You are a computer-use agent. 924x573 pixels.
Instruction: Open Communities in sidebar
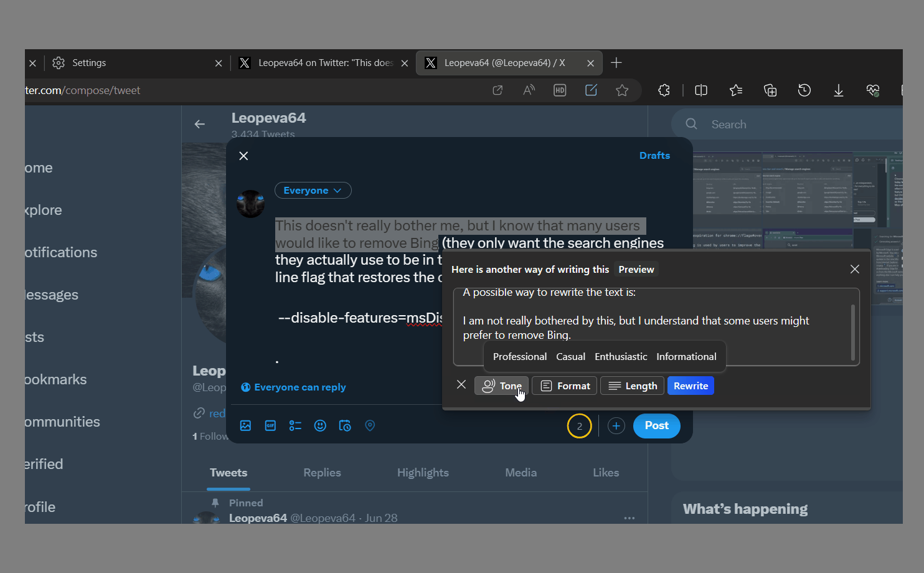(x=62, y=422)
